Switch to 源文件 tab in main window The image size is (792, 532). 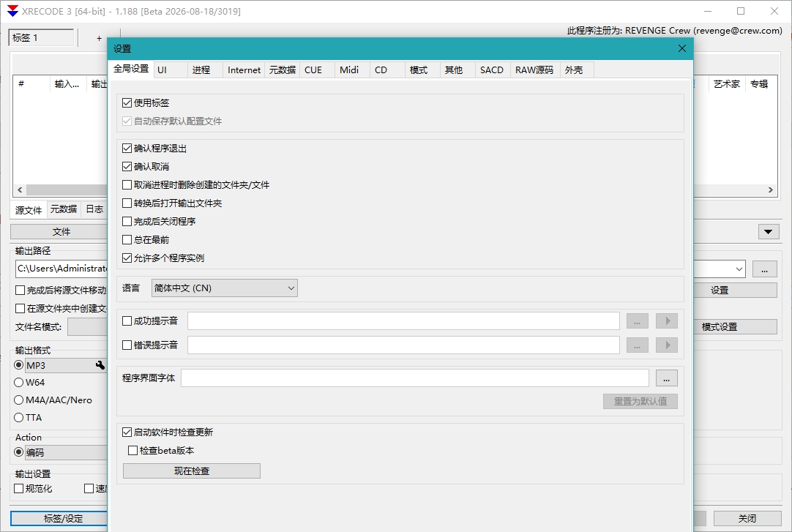click(x=29, y=210)
